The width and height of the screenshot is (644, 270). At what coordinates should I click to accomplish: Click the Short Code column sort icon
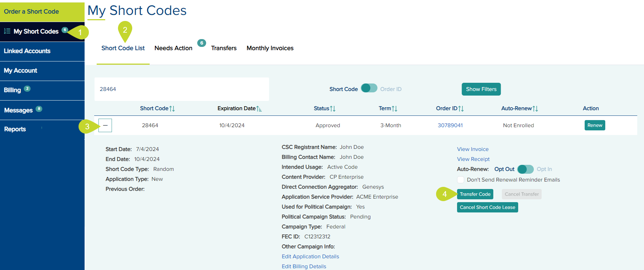point(172,109)
